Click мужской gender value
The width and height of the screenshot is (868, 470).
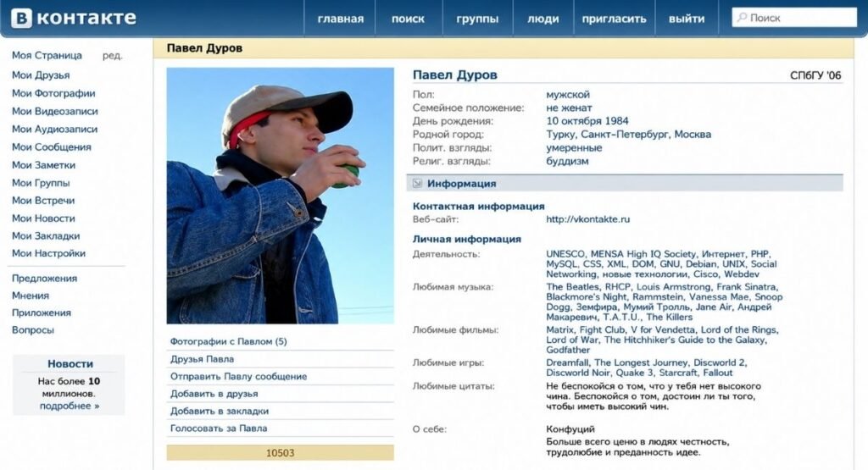568,95
